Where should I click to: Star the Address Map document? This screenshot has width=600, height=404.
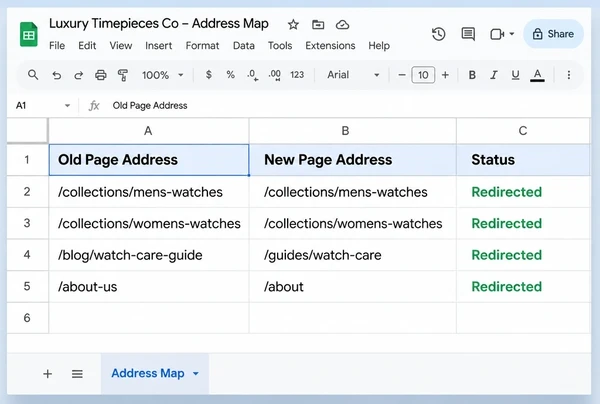point(293,25)
